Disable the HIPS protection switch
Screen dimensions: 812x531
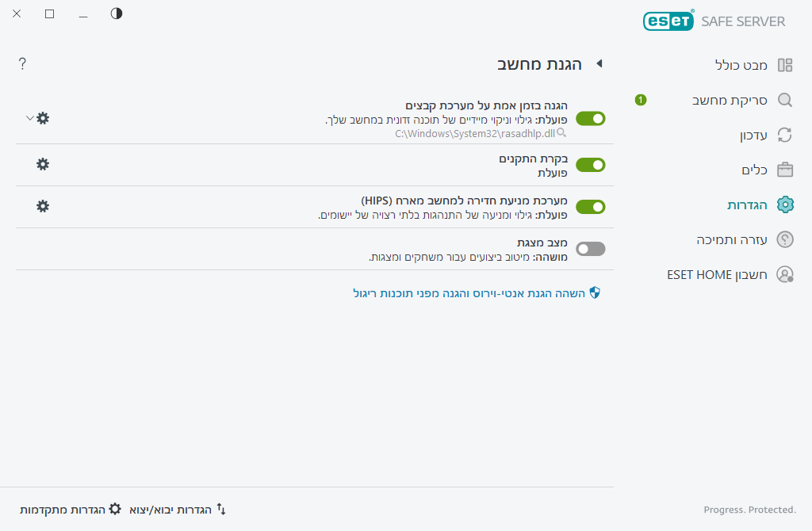tap(590, 207)
